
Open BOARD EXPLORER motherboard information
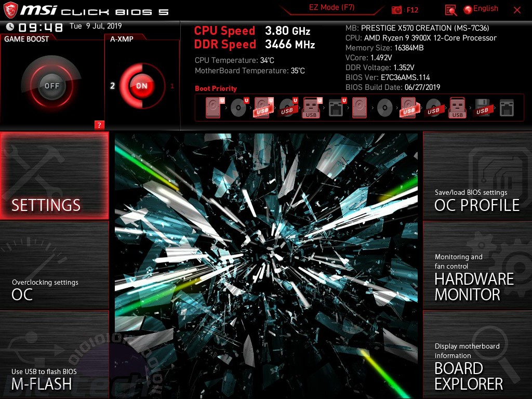[477, 355]
